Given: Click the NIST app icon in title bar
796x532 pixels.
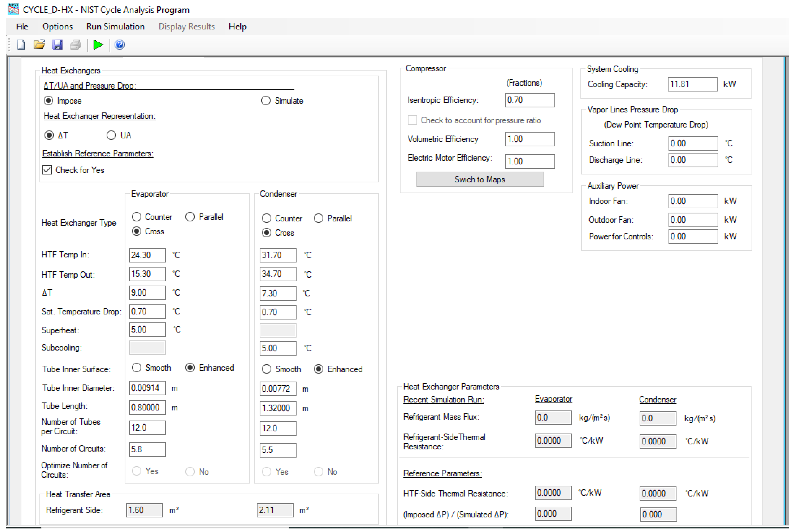Looking at the screenshot, I should pos(13,9).
